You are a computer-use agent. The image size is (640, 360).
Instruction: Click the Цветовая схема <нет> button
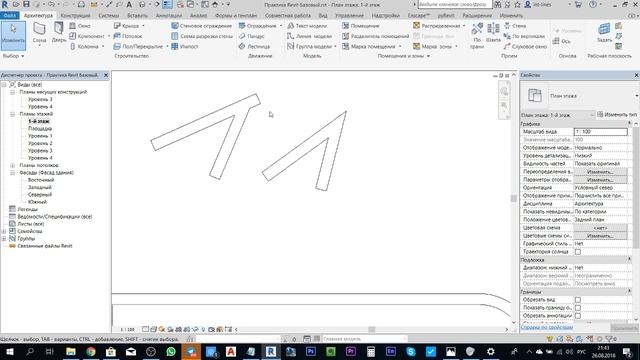[600, 228]
